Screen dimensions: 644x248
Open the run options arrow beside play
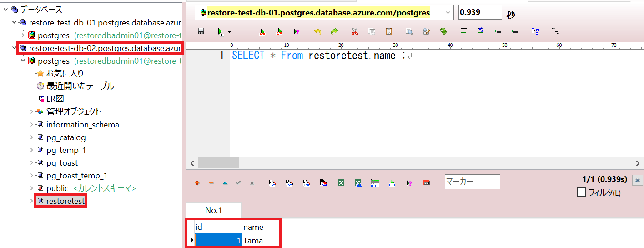coord(229,32)
